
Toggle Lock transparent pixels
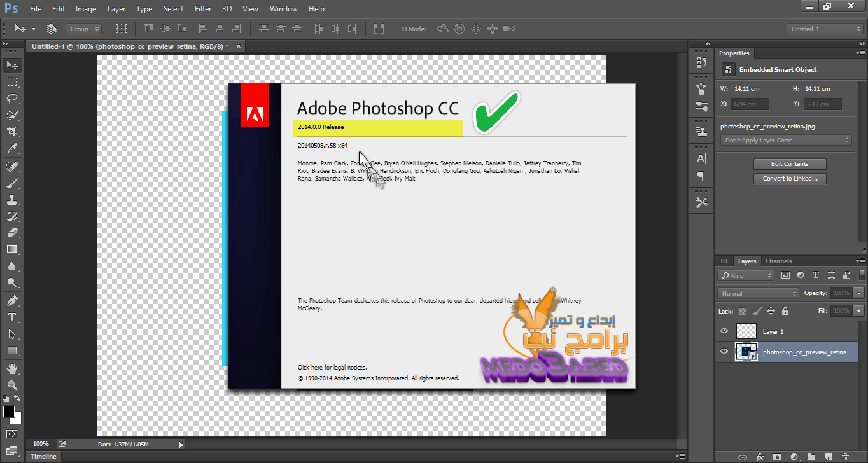(x=743, y=311)
